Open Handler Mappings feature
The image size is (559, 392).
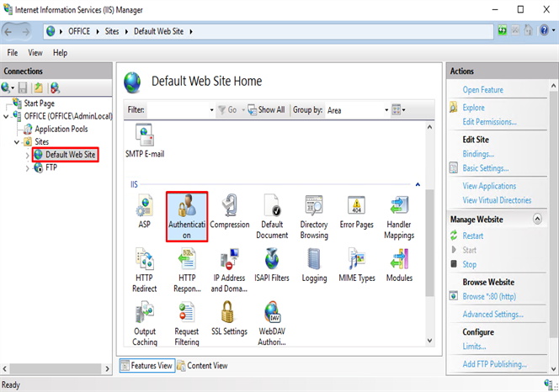coord(399,216)
